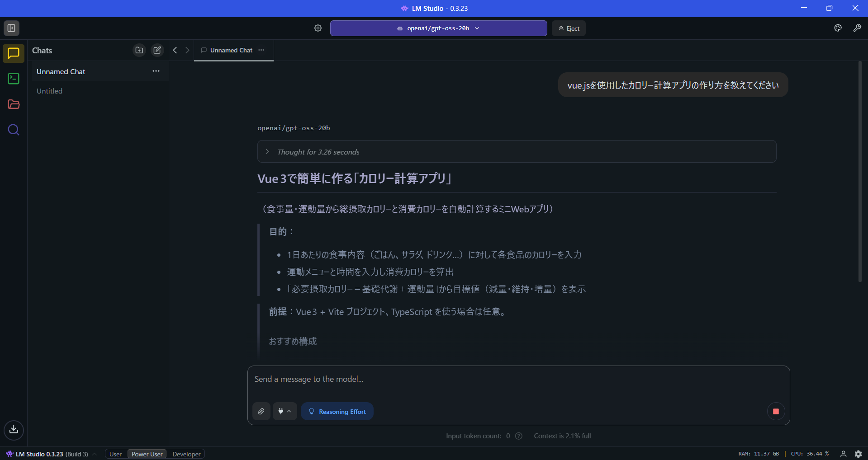Image resolution: width=868 pixels, height=460 pixels.
Task: Switch to User mode
Action: [x=115, y=454]
